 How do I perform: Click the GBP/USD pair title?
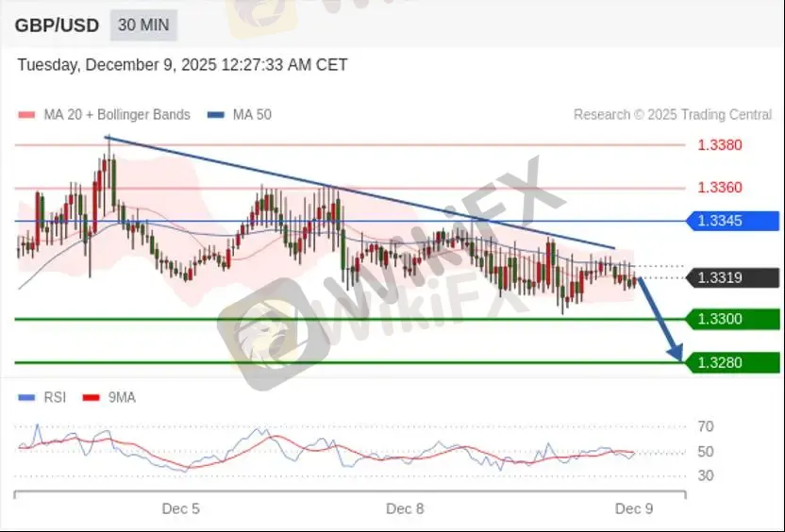click(57, 25)
